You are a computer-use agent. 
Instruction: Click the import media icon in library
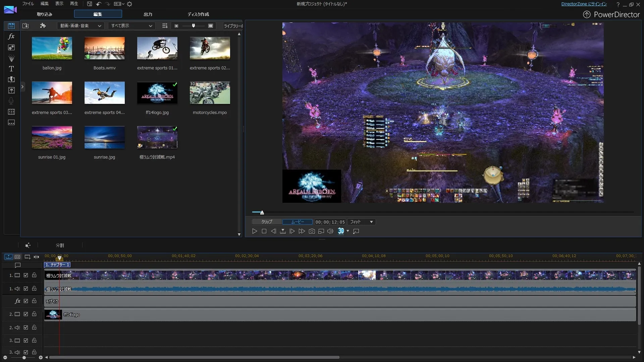coord(25,25)
